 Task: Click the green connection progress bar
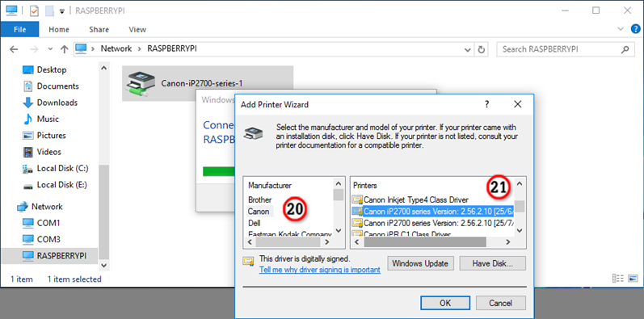[x=219, y=171]
